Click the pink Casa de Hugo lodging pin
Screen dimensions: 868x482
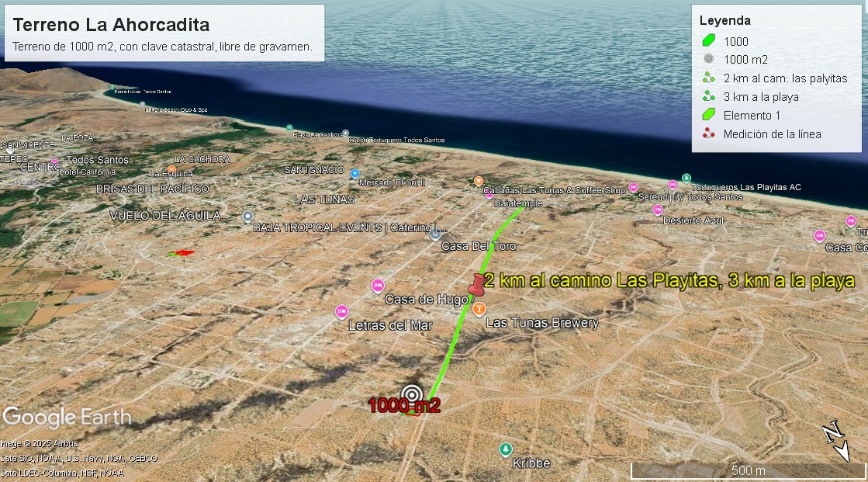tap(378, 286)
